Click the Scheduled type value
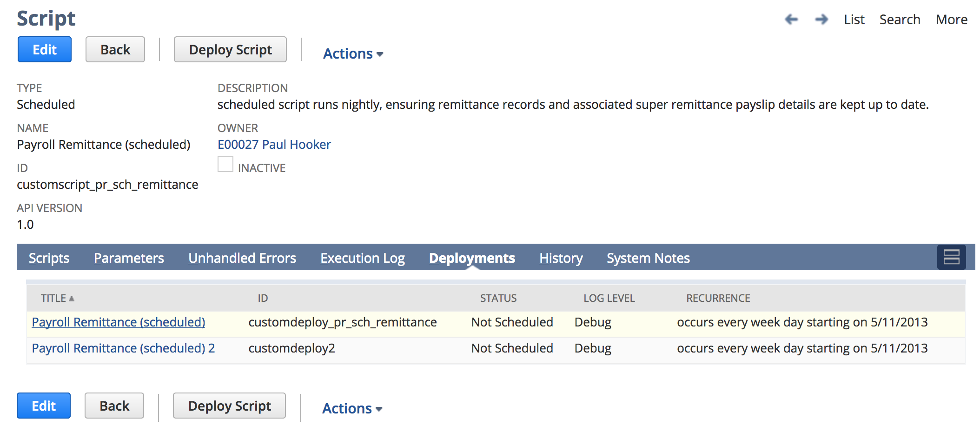This screenshot has height=426, width=980. click(46, 105)
